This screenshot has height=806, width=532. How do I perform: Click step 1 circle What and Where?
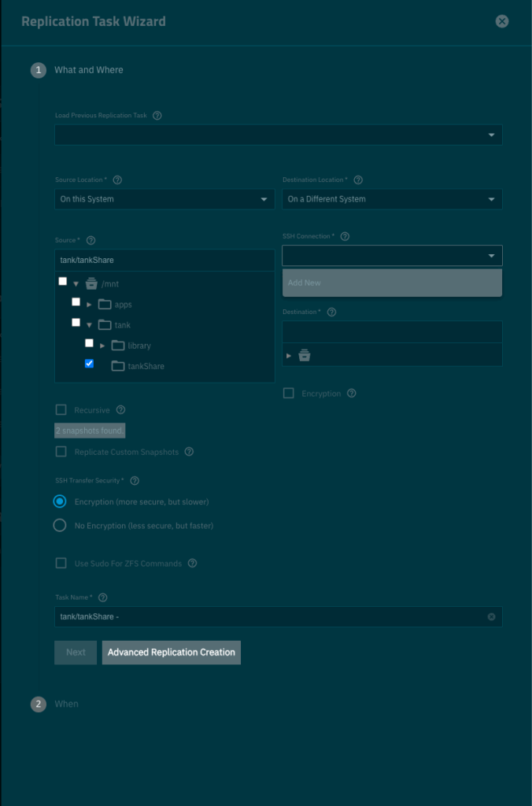pos(38,70)
